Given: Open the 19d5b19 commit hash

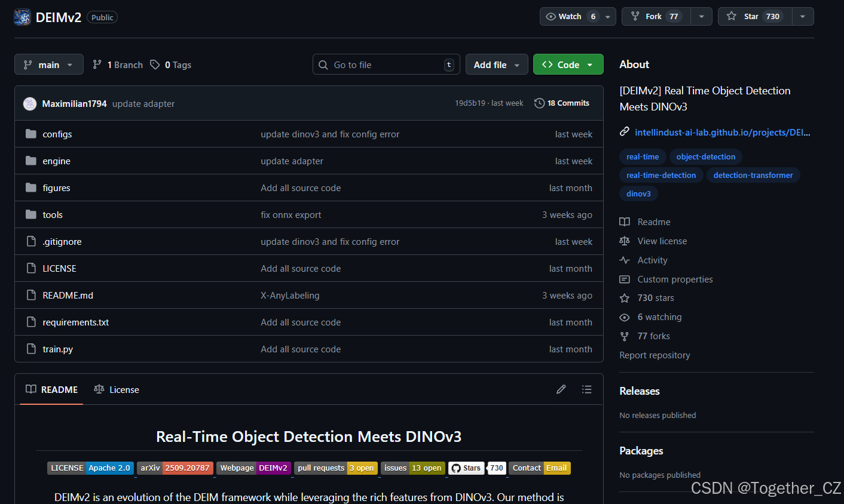Looking at the screenshot, I should [x=470, y=103].
